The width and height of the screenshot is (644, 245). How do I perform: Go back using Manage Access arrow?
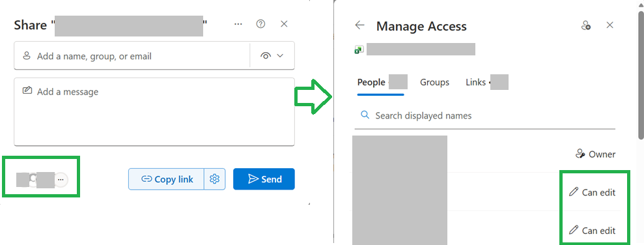pos(360,25)
